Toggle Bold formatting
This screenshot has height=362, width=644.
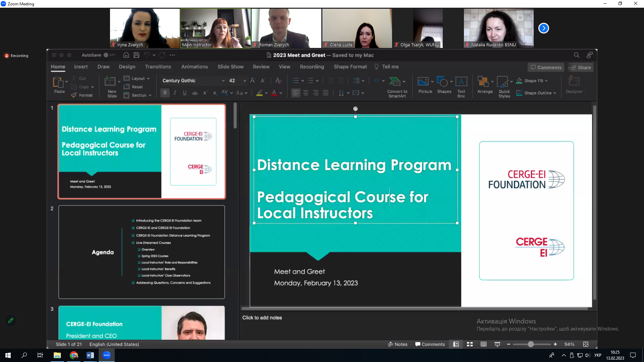(x=165, y=93)
